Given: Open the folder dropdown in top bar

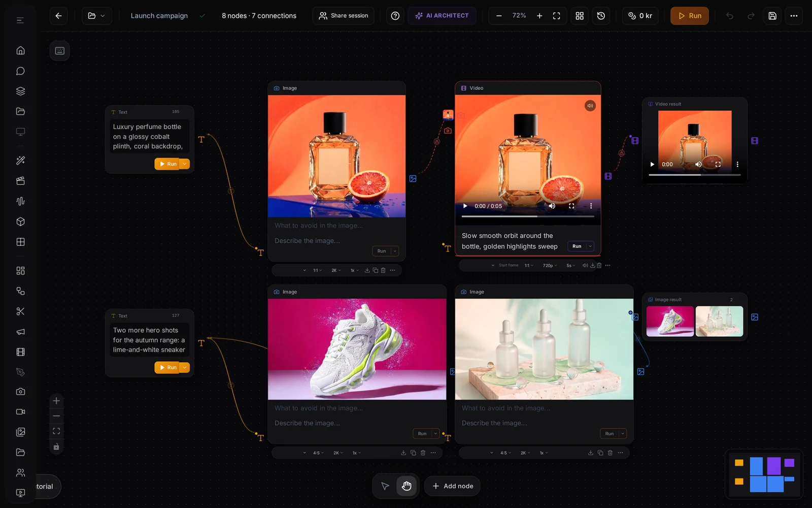Looking at the screenshot, I should [x=96, y=16].
